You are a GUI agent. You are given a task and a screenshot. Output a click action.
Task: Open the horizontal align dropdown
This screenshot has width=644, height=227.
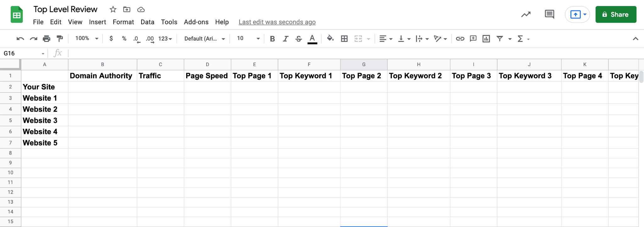386,39
